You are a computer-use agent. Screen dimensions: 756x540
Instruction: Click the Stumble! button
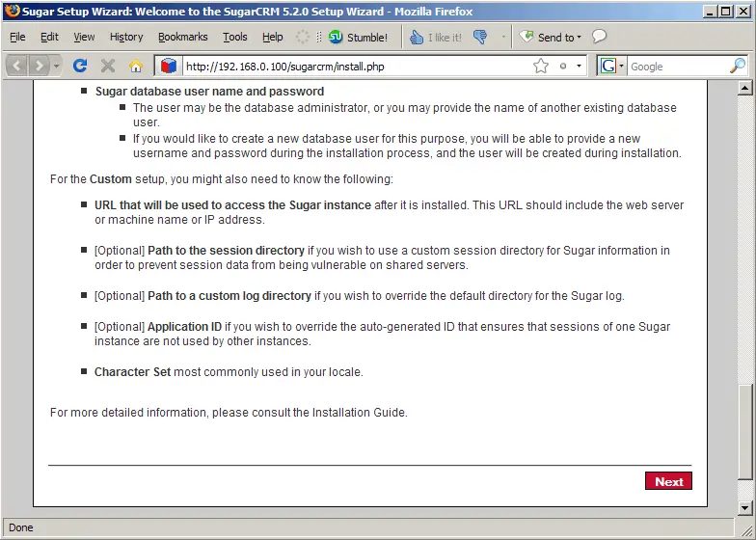coord(358,37)
